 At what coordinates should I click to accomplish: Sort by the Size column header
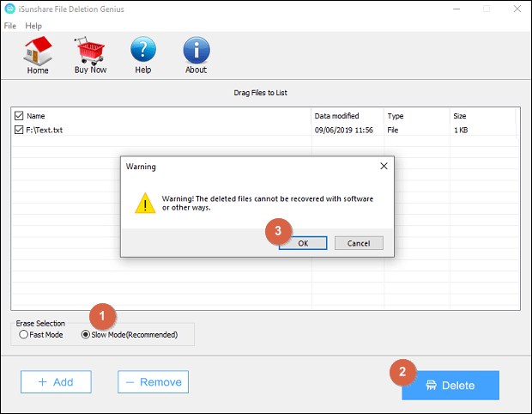[x=459, y=116]
